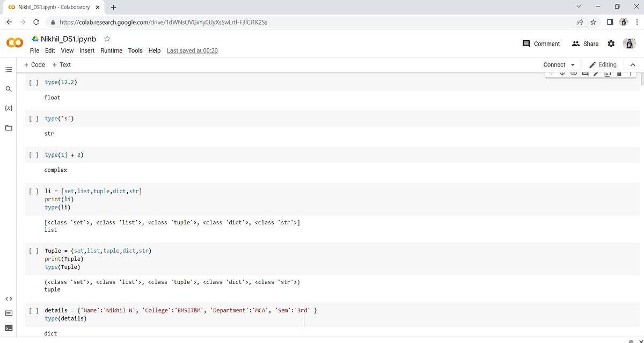Click the print(Tuple) code line
This screenshot has height=343, width=644.
click(x=64, y=259)
